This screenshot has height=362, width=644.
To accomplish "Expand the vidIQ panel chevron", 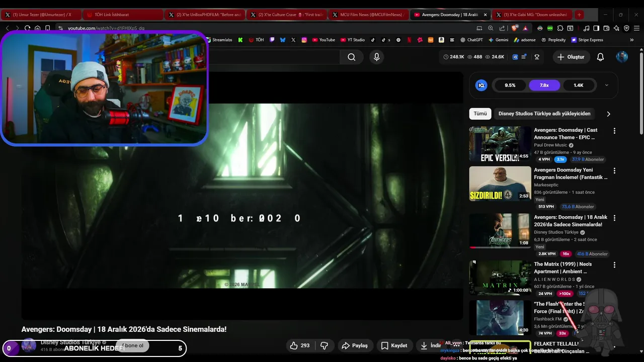I will (606, 85).
